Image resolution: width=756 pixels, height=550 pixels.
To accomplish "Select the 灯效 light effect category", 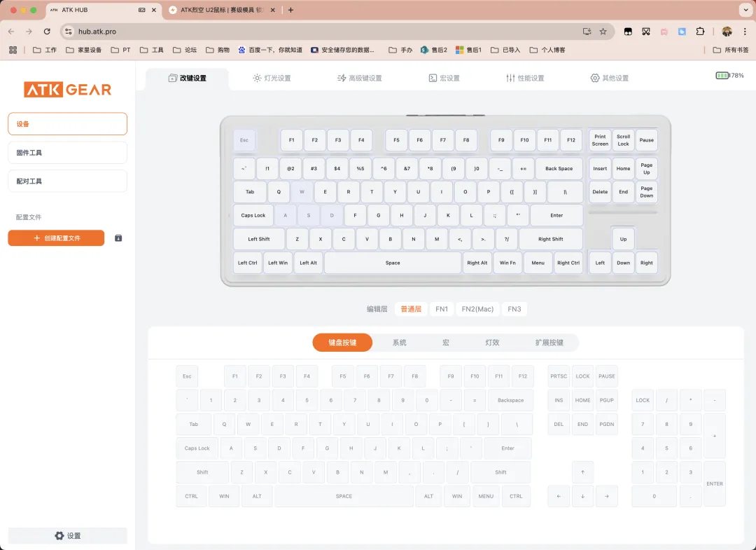I will click(492, 343).
